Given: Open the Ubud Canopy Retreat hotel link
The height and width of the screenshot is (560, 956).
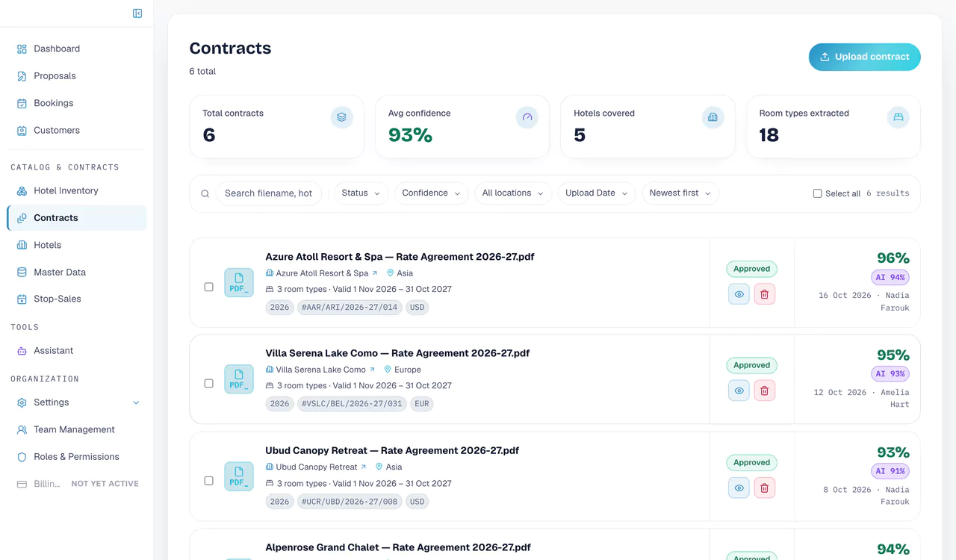Looking at the screenshot, I should point(317,467).
